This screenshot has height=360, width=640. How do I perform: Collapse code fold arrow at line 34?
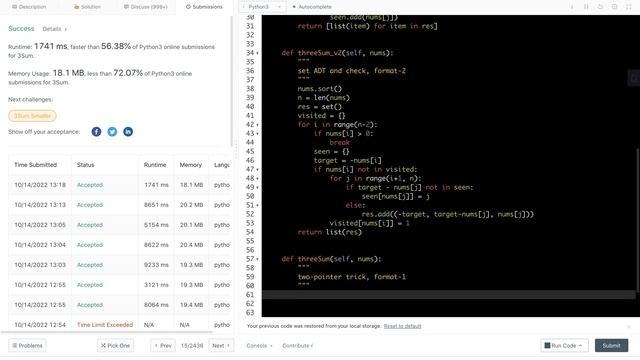pos(257,53)
